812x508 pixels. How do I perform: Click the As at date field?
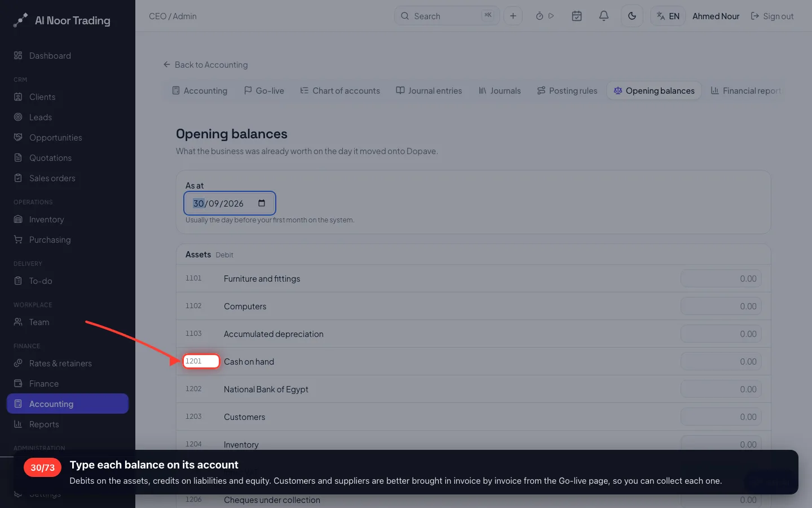(230, 203)
